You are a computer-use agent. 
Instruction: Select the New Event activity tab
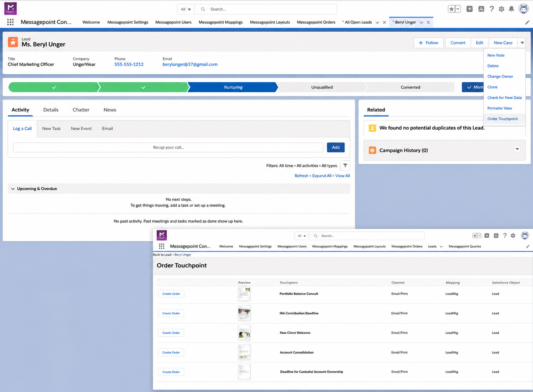click(81, 129)
